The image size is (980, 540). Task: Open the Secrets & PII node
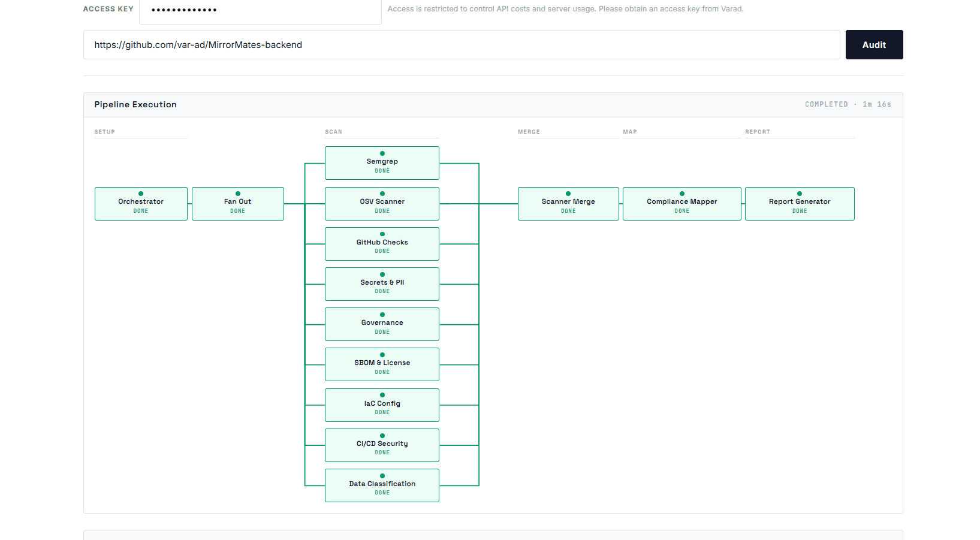382,284
